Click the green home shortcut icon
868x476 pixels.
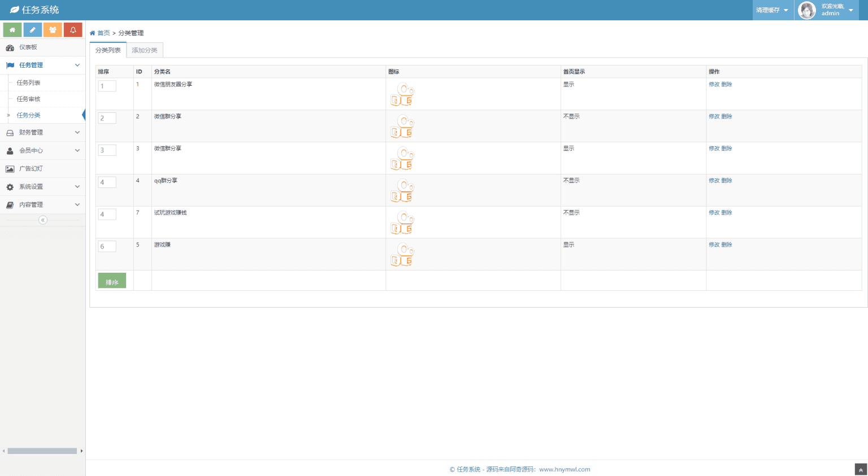12,30
